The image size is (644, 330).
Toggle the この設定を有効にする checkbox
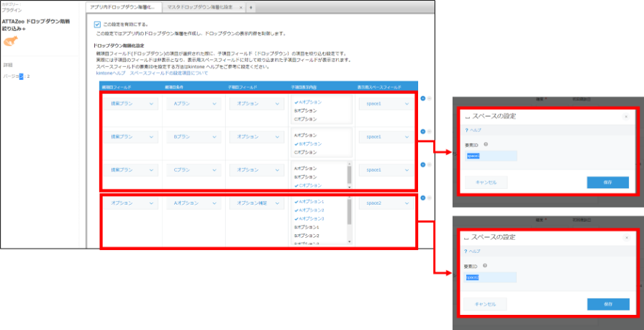[98, 24]
